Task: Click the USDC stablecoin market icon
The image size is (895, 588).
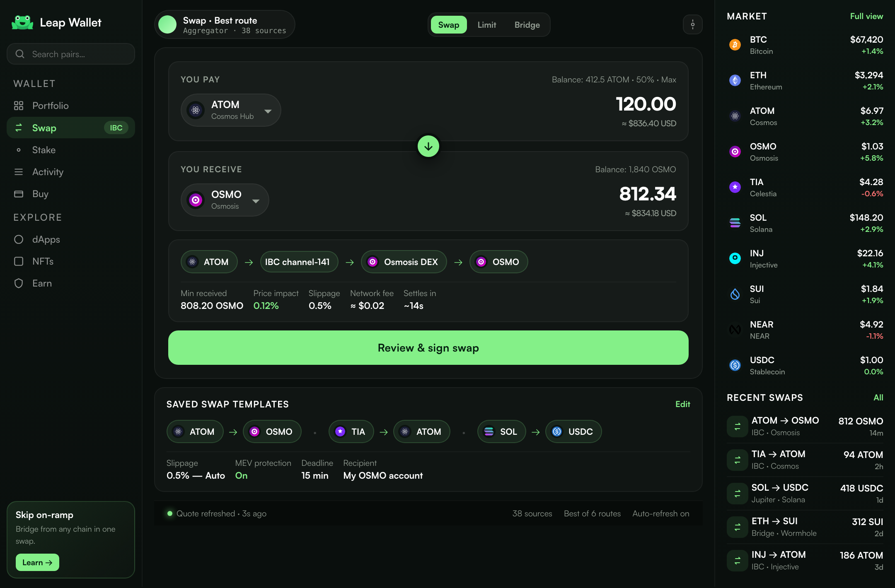Action: pos(735,365)
